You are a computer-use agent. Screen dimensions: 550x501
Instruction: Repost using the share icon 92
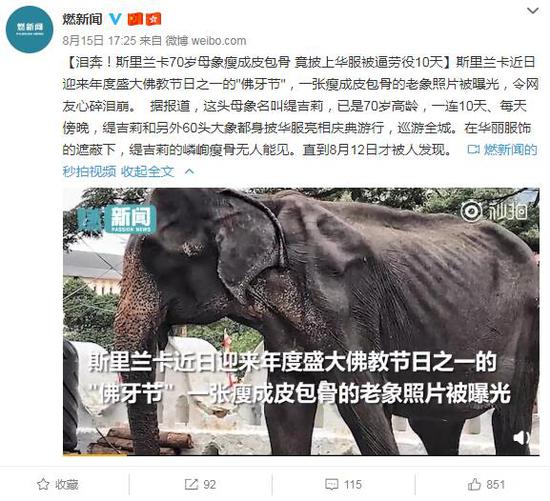coord(200,485)
